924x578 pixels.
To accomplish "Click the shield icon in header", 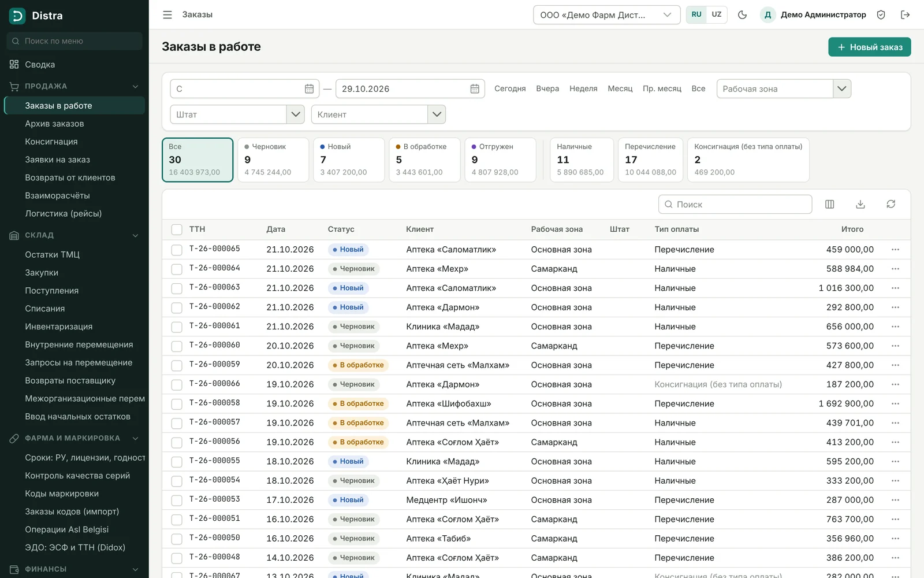I will 881,15.
